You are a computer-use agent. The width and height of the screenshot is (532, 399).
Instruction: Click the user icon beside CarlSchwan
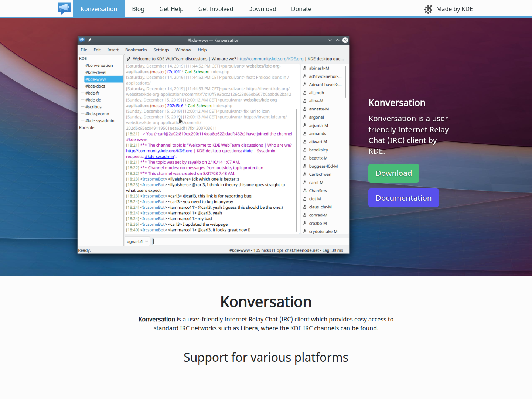point(305,174)
